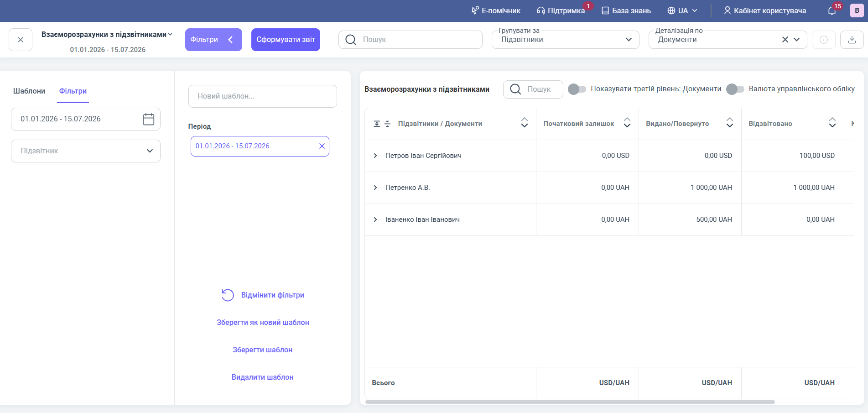Remove the Період filter chip
The height and width of the screenshot is (413, 868).
[x=322, y=146]
